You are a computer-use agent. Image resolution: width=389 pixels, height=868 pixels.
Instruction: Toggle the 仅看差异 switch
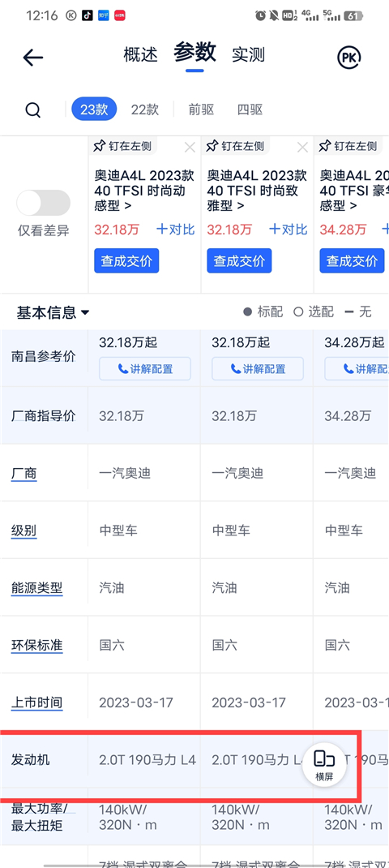click(x=44, y=203)
